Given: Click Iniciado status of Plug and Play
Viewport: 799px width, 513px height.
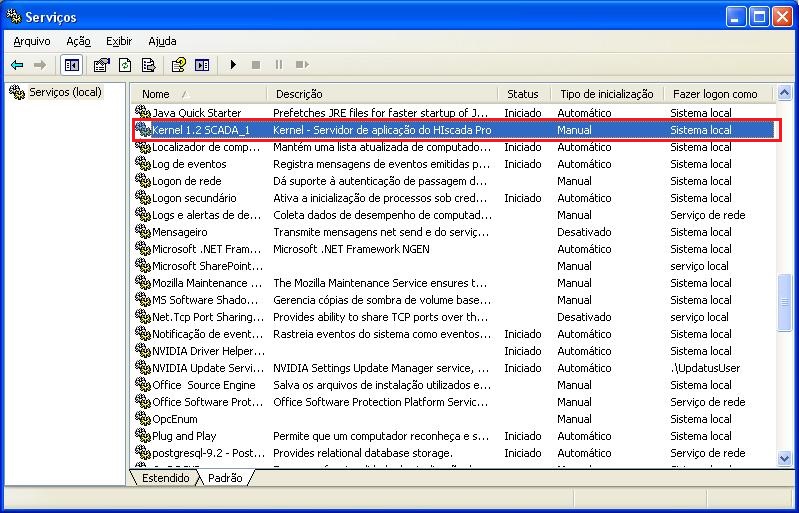Looking at the screenshot, I should click(522, 436).
